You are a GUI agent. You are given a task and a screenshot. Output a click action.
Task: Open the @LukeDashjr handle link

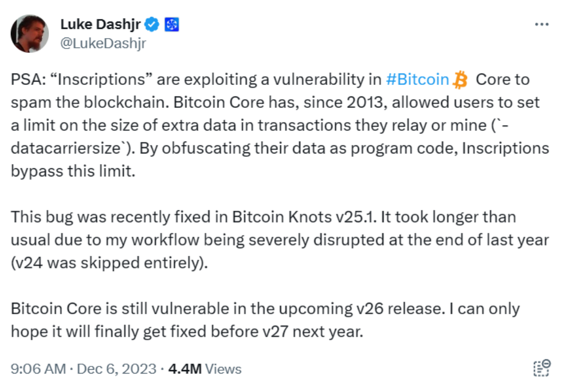(x=103, y=43)
